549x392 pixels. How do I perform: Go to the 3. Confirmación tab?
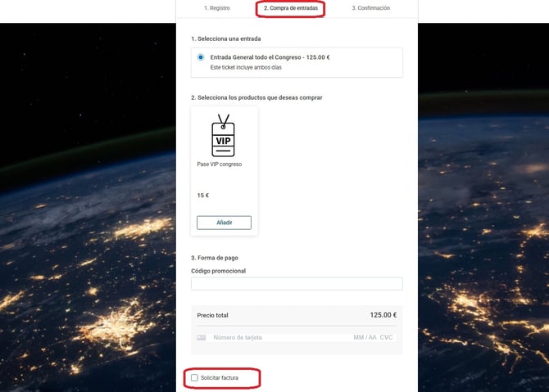tap(370, 8)
